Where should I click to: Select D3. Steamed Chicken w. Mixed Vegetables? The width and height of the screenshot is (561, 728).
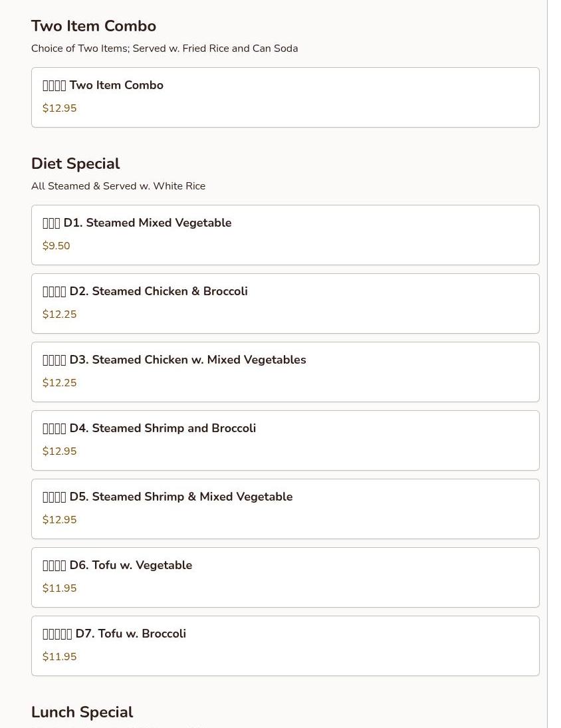(x=285, y=372)
